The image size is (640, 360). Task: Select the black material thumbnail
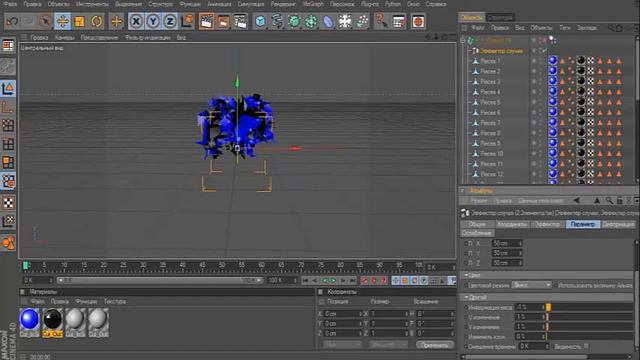(52, 320)
